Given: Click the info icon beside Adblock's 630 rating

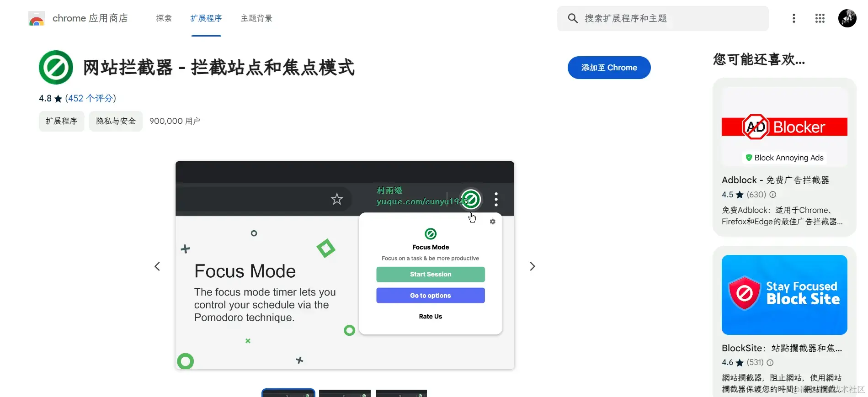Looking at the screenshot, I should (x=773, y=195).
